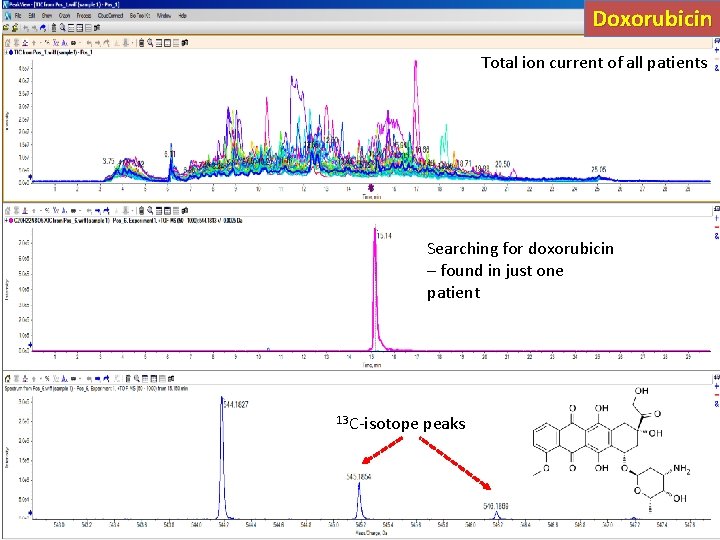The width and height of the screenshot is (720, 540).
Task: Open the Show menu
Action: tap(47, 16)
